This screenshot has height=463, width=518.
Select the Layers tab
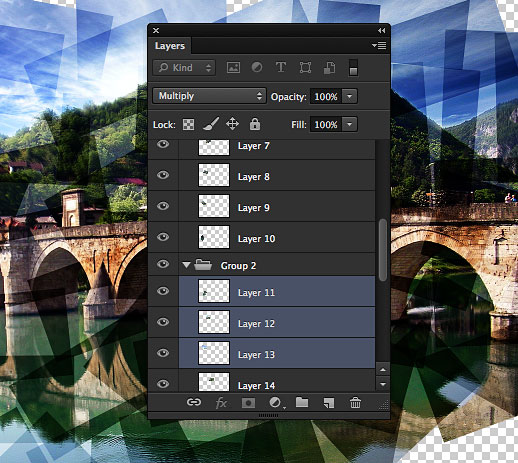pyautogui.click(x=170, y=46)
